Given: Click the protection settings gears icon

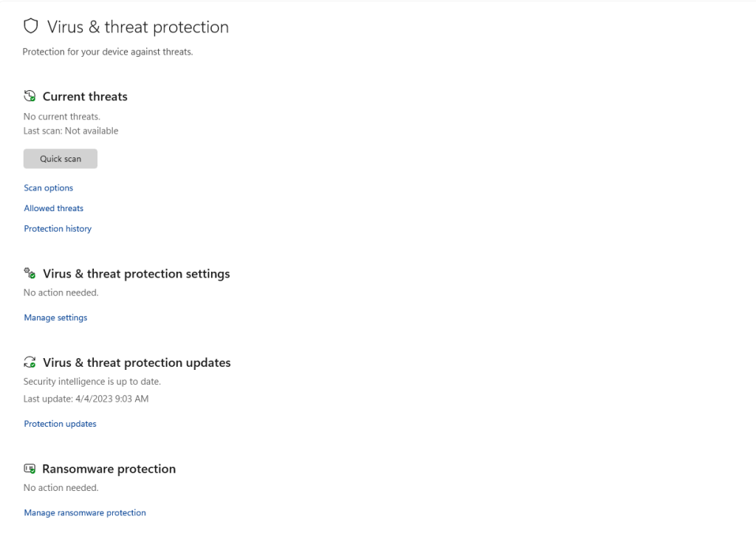Looking at the screenshot, I should pyautogui.click(x=30, y=273).
